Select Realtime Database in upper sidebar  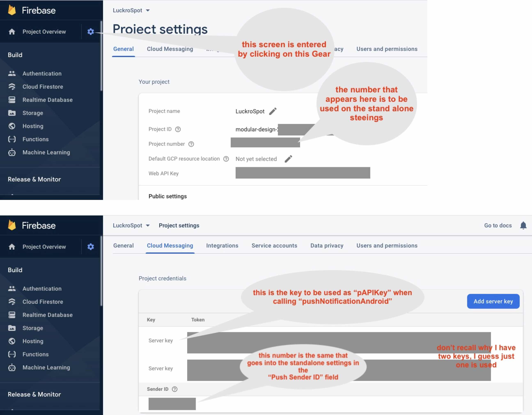point(47,100)
